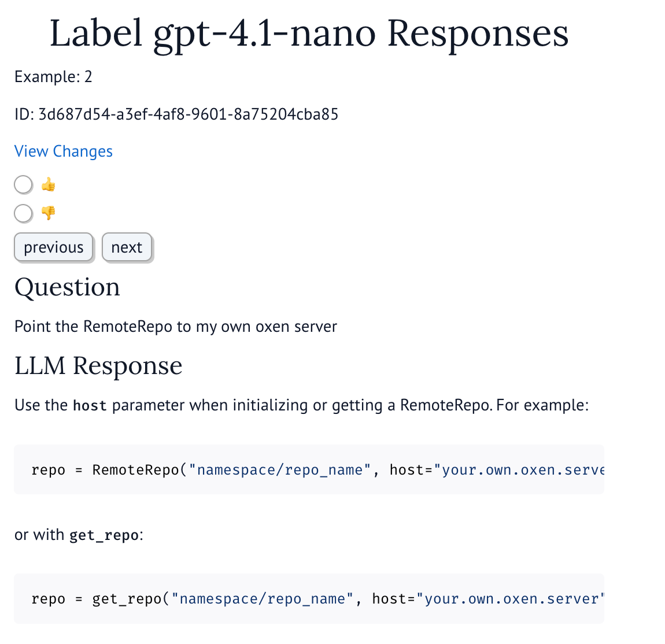Click the sentence about initializing a RemoteRepo
665x644 pixels.
click(x=301, y=405)
